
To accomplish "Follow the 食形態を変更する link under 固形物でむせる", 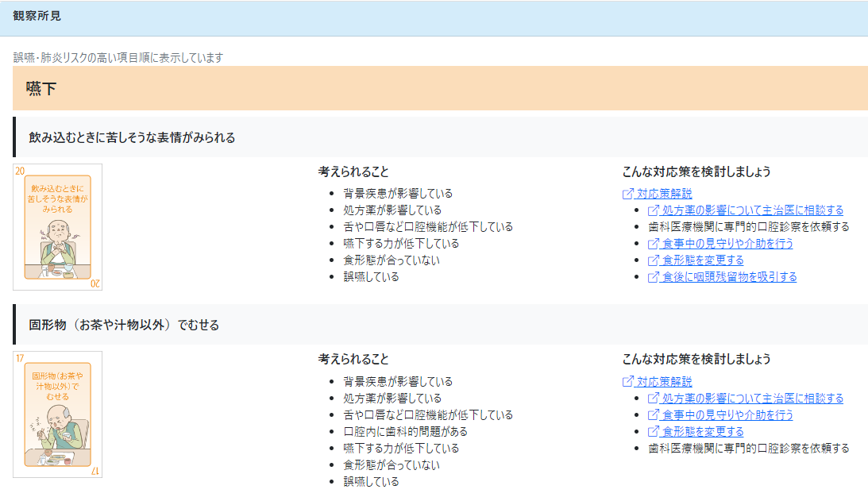I will click(x=702, y=432).
